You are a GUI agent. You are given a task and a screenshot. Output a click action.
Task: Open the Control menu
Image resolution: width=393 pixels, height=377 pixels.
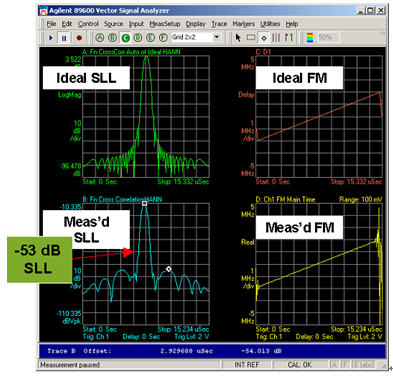(88, 24)
